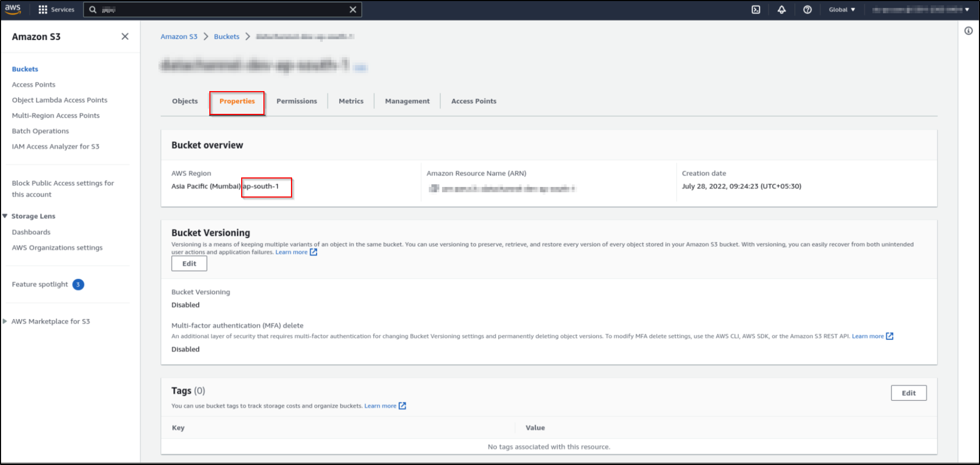
Task: Open AWS Organizations settings
Action: [x=57, y=247]
